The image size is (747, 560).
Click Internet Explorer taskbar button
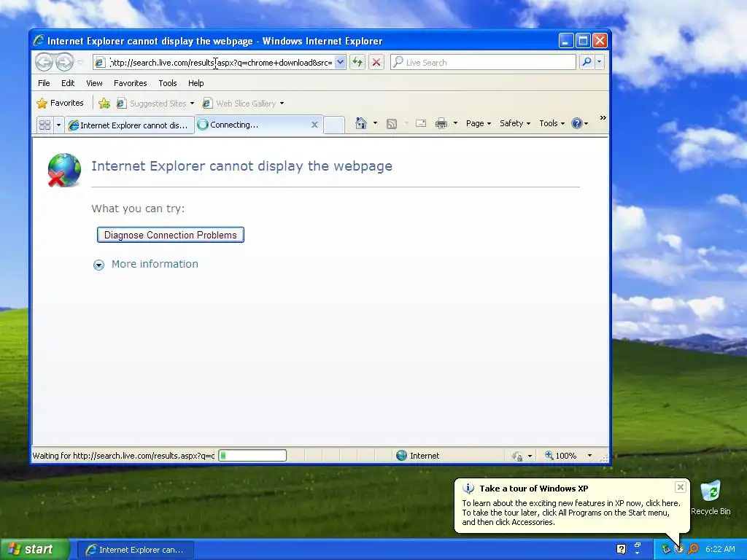(135, 550)
